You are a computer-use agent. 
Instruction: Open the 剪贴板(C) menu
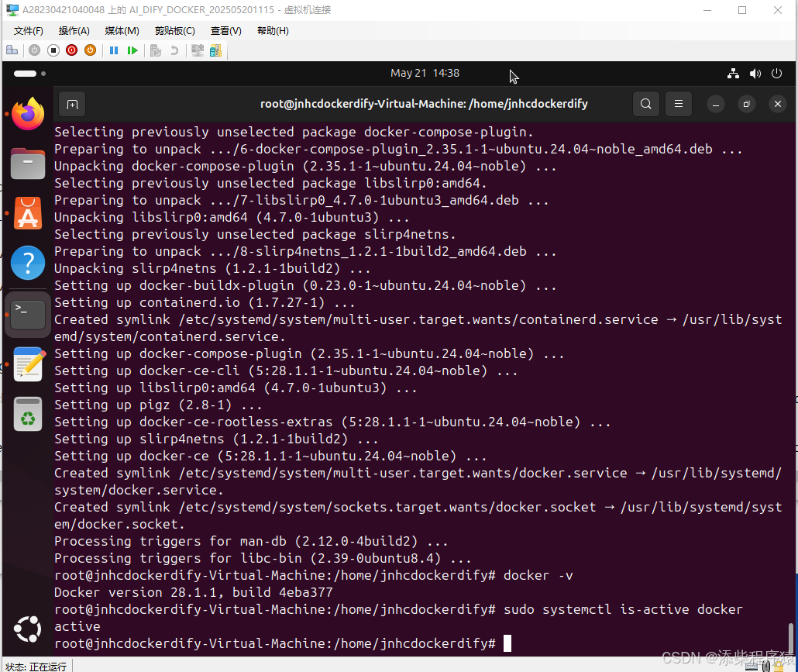(175, 31)
